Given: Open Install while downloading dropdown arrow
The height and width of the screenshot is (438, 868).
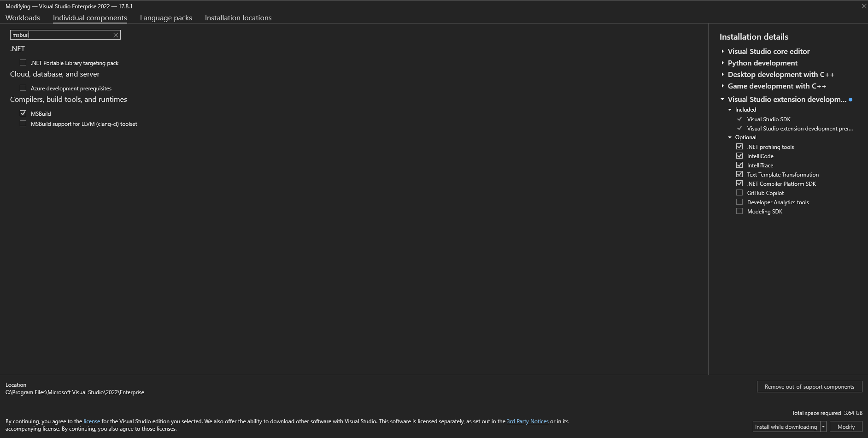Looking at the screenshot, I should (823, 427).
